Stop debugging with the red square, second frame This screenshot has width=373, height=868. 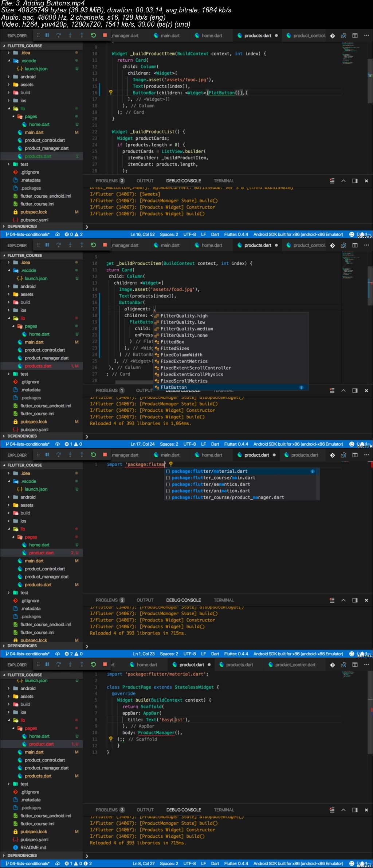coord(105,245)
